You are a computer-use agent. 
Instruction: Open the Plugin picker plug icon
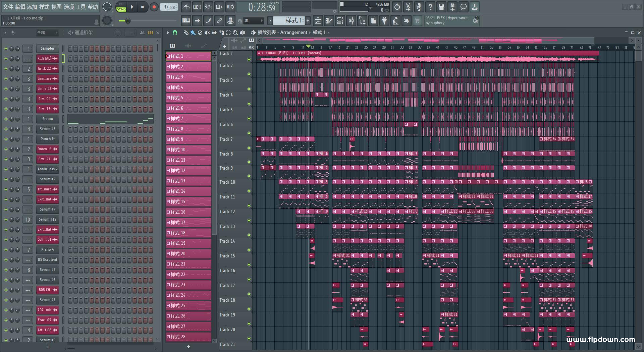point(384,21)
